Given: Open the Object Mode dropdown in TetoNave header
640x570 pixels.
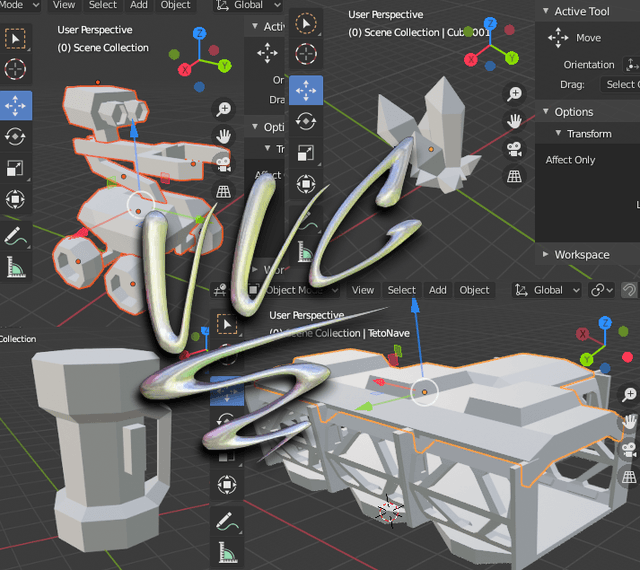Looking at the screenshot, I should click(x=293, y=290).
